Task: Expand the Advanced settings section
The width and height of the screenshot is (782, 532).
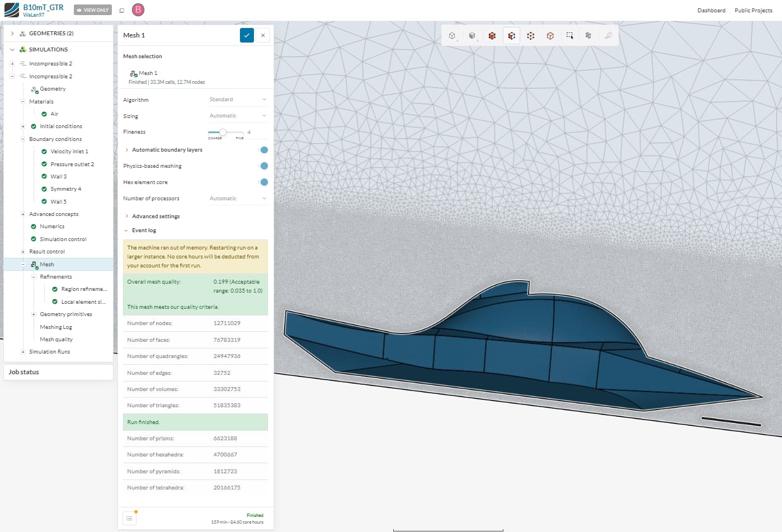Action: point(156,216)
